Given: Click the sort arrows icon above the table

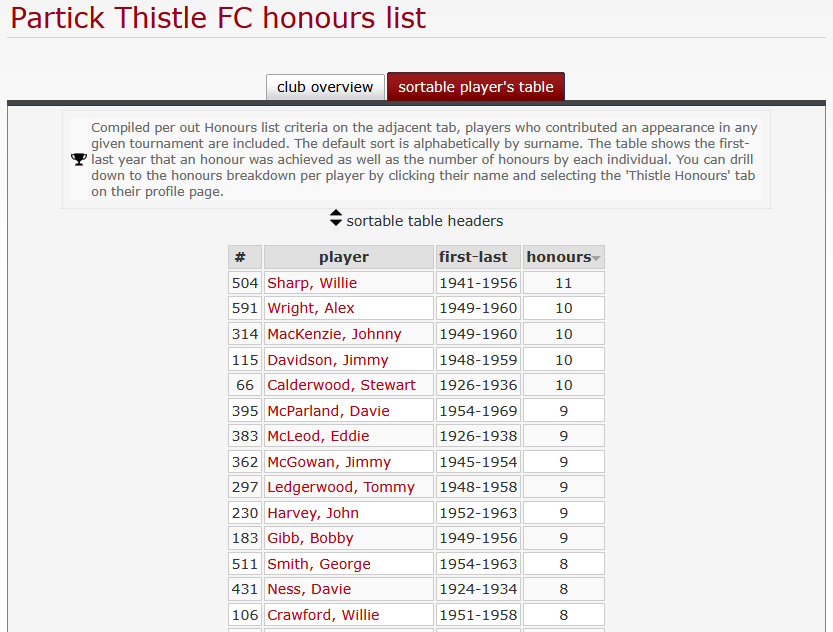Looking at the screenshot, I should coord(336,218).
